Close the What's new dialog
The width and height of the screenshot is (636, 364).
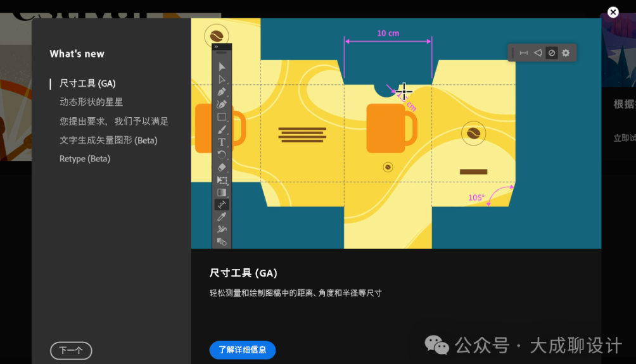pyautogui.click(x=613, y=12)
